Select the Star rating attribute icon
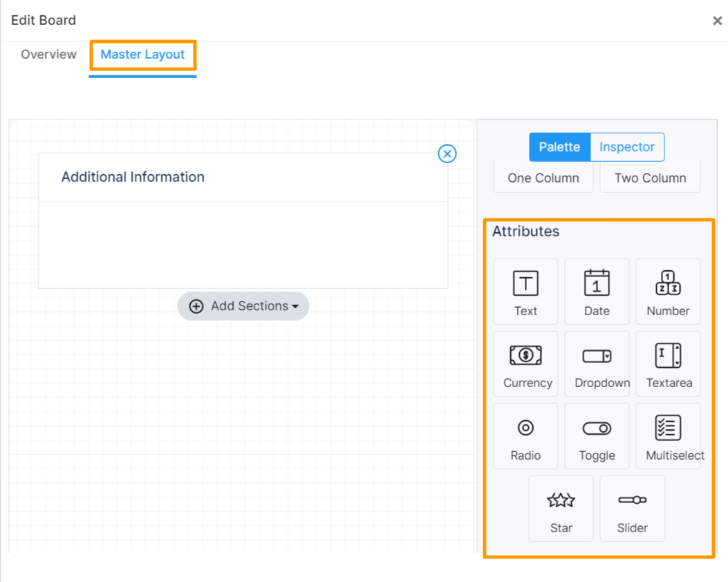Screen dimensions: 728x582 [561, 508]
